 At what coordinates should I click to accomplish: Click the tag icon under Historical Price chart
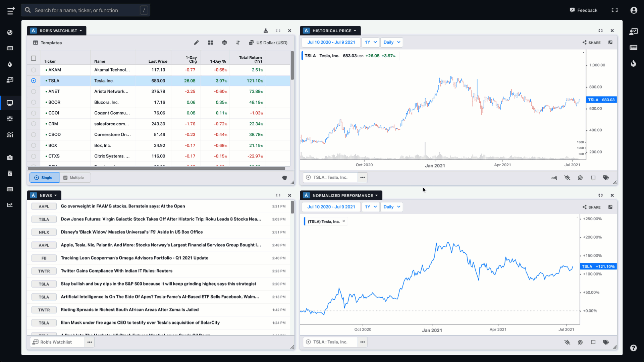pos(606,178)
